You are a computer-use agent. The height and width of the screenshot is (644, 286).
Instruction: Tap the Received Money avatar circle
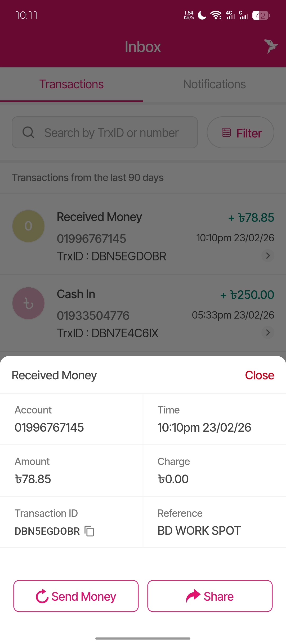pyautogui.click(x=28, y=226)
